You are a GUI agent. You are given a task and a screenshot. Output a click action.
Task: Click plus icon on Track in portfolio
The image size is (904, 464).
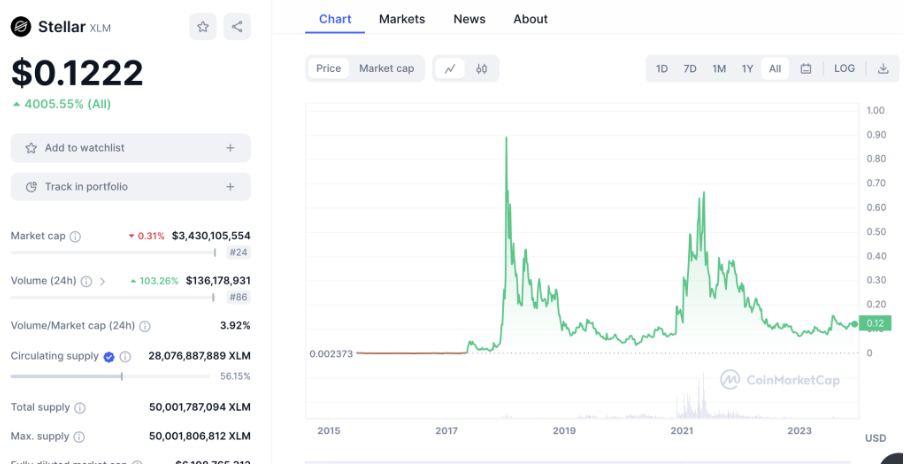230,187
